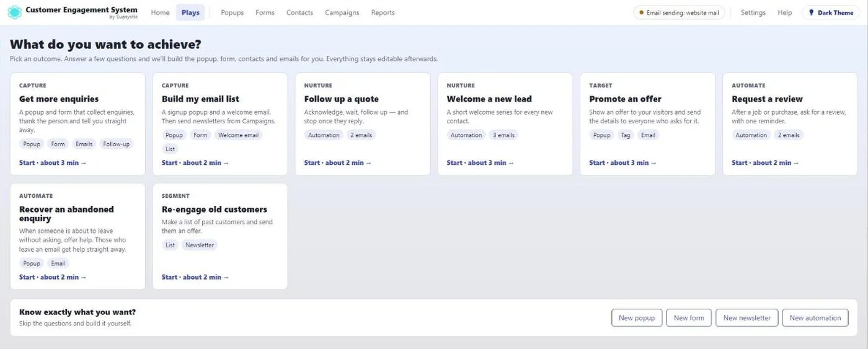Click the New form button
Viewport: 868px width, 349px height.
[689, 318]
